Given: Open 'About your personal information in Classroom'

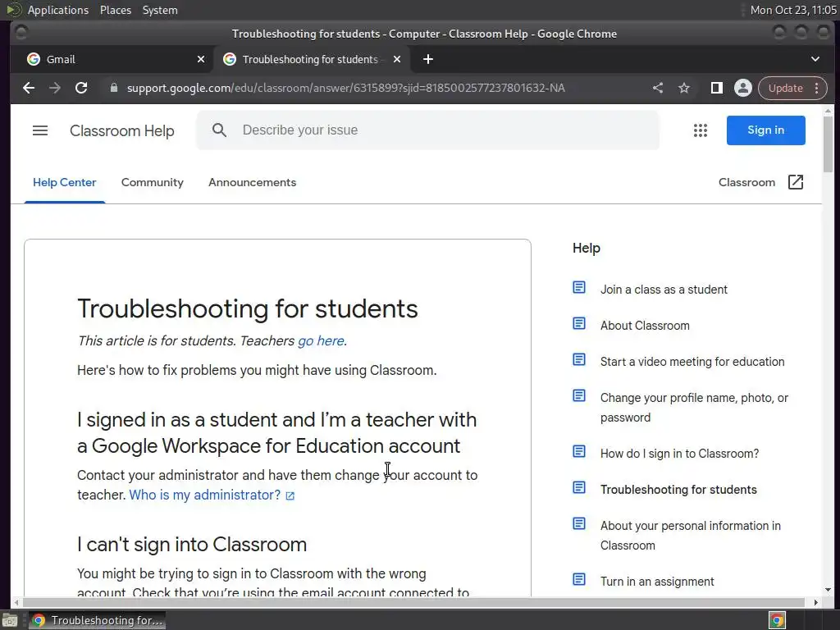Looking at the screenshot, I should coord(690,536).
